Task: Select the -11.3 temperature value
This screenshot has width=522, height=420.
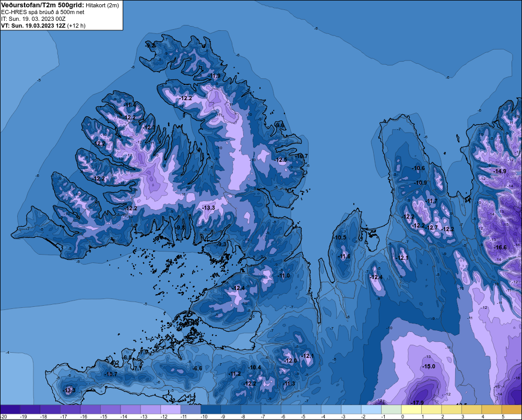Action: [289, 383]
